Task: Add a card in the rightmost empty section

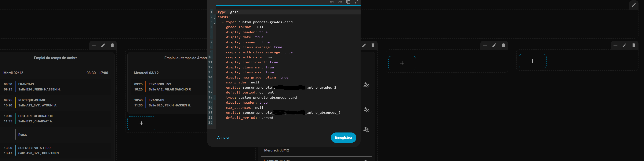Action: click(532, 61)
